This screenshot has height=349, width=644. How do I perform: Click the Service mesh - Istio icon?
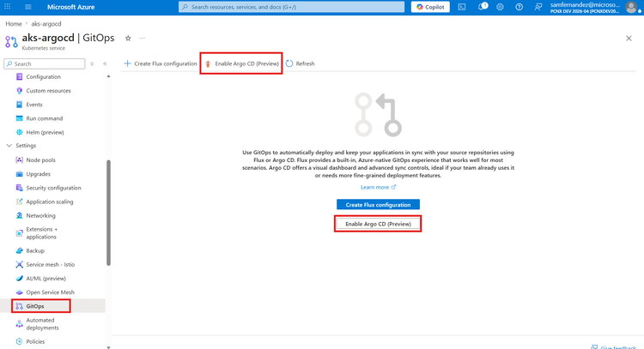(x=19, y=264)
